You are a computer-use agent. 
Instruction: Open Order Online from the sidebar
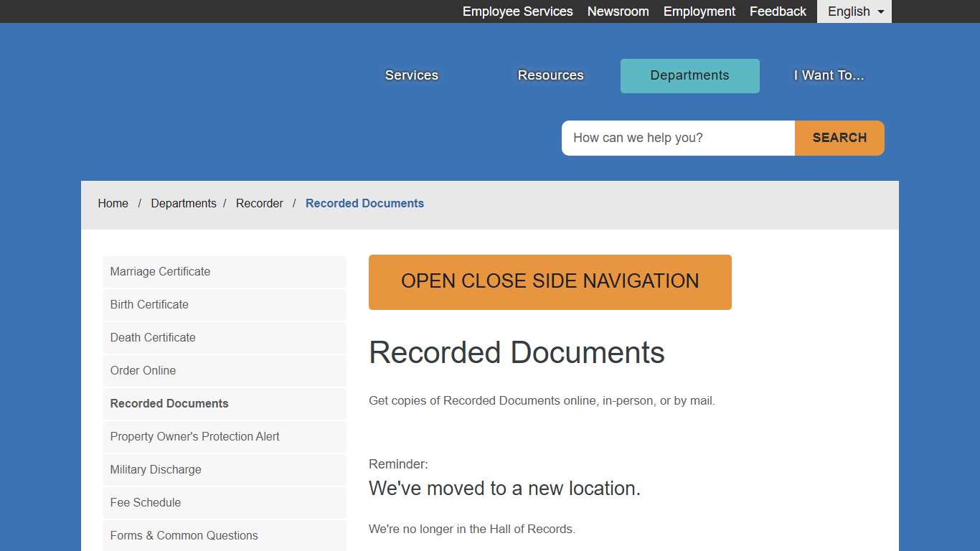click(143, 370)
